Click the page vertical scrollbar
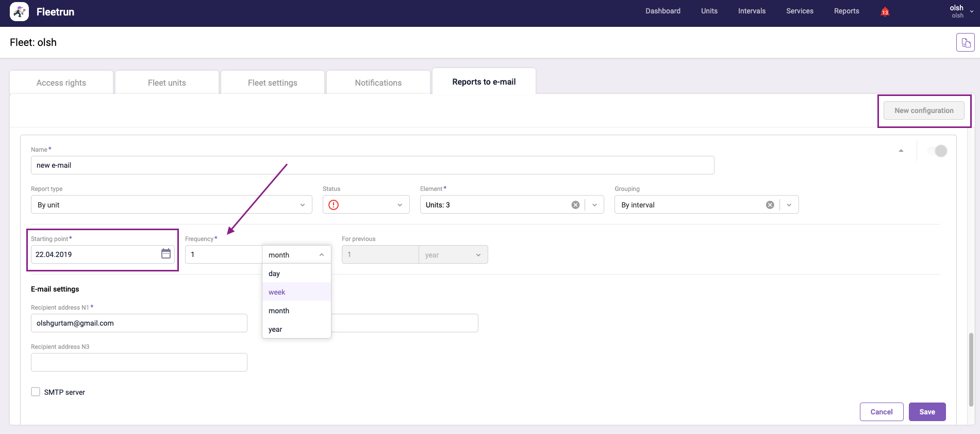This screenshot has height=434, width=980. pyautogui.click(x=971, y=369)
